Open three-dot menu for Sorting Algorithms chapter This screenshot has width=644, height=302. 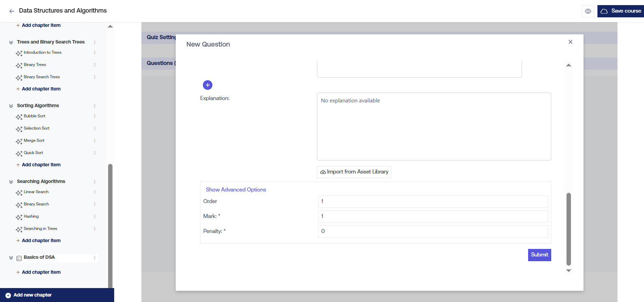[95, 106]
